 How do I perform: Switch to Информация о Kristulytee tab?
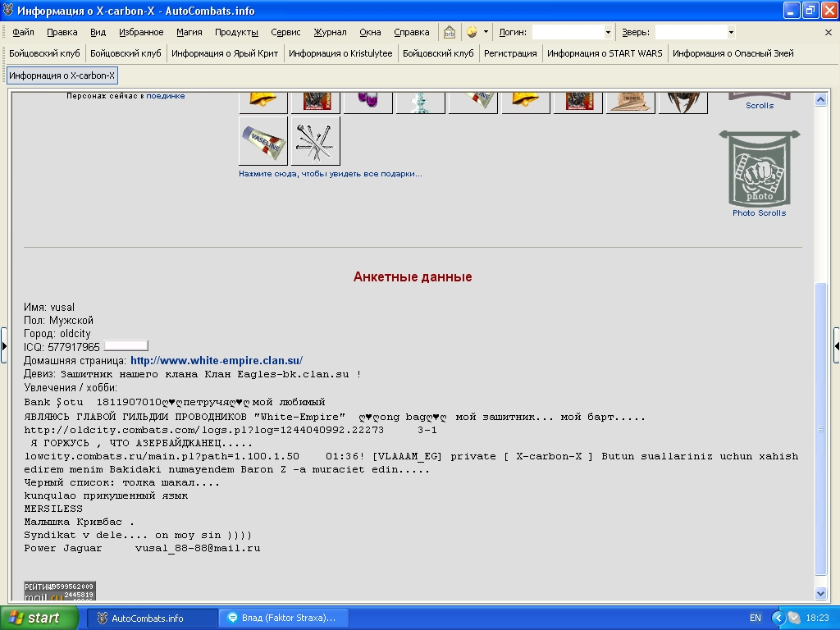point(340,53)
